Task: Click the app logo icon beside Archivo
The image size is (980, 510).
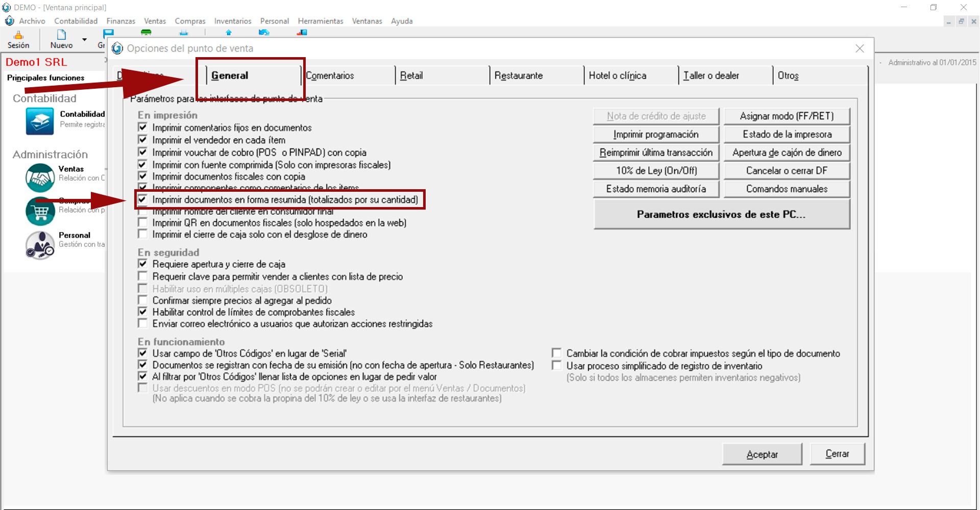Action: pyautogui.click(x=10, y=21)
